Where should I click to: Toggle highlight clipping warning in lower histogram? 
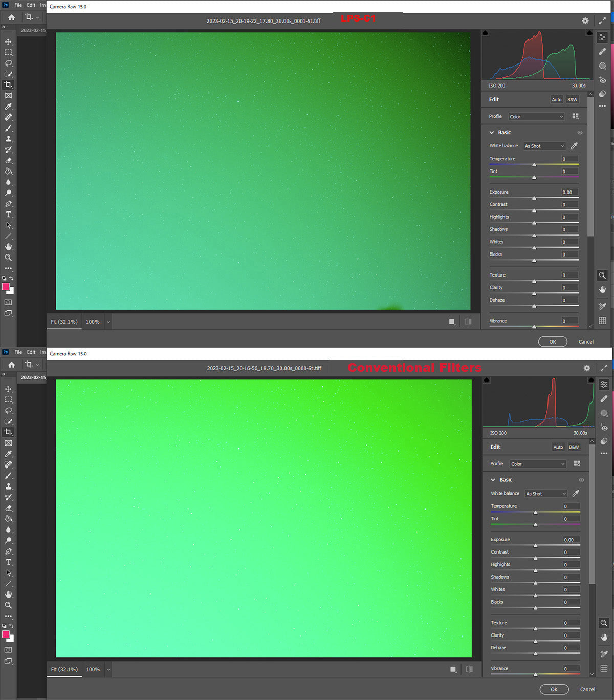coord(591,380)
